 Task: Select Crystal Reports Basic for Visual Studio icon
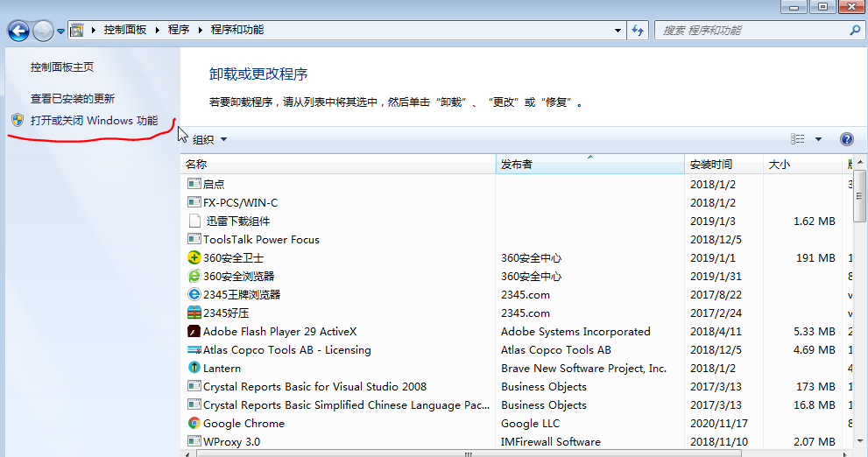[194, 386]
